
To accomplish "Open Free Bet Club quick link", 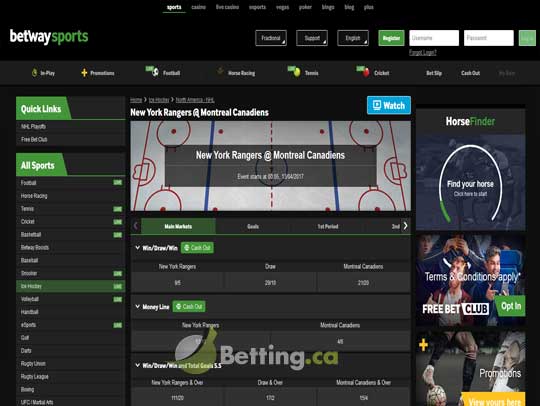I will coord(71,139).
